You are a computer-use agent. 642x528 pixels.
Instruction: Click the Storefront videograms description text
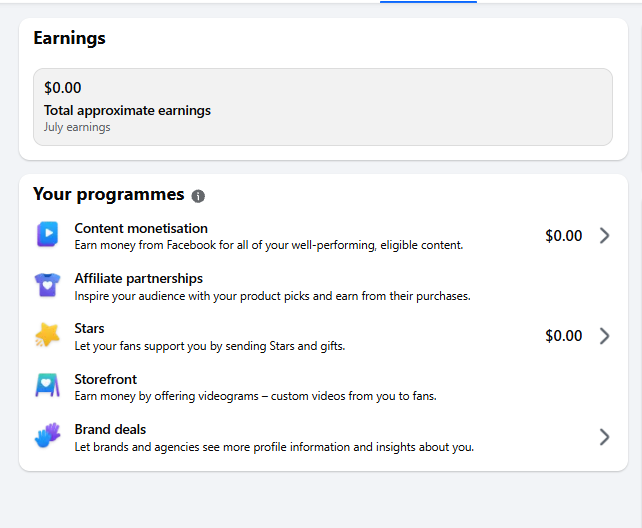(x=255, y=396)
